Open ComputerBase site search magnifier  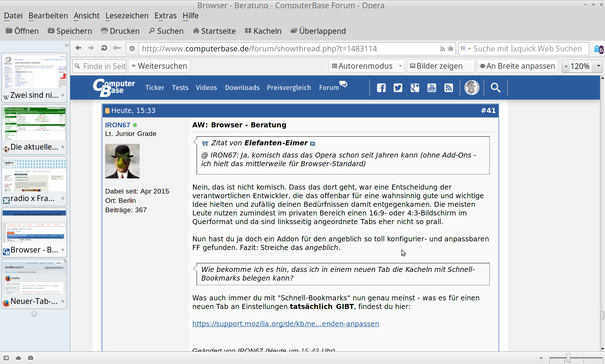click(x=496, y=88)
